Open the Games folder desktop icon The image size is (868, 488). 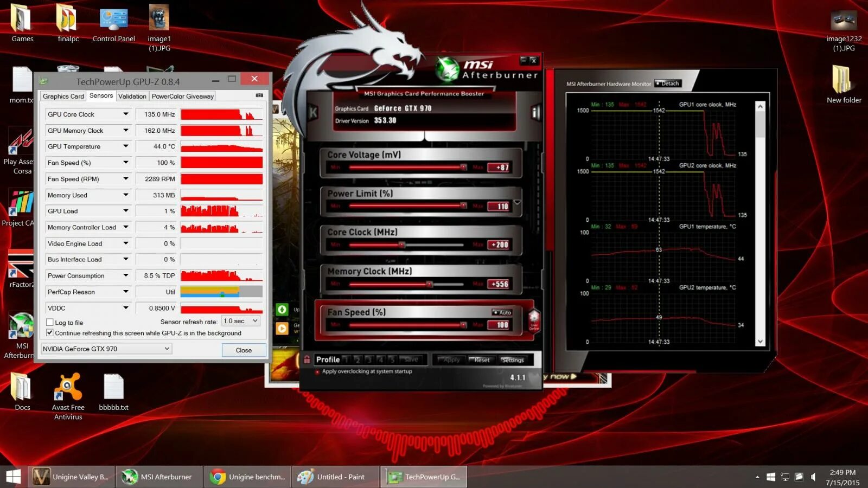(x=22, y=23)
